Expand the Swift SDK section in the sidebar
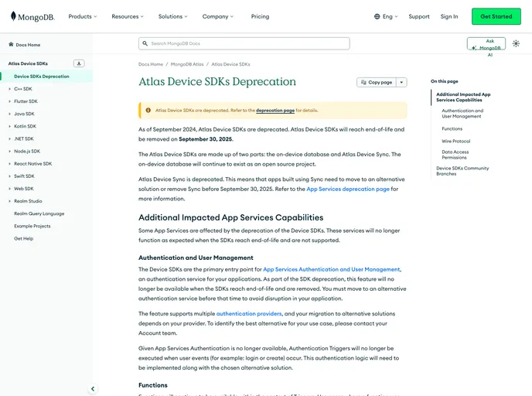Image resolution: width=532 pixels, height=396 pixels. (x=10, y=176)
